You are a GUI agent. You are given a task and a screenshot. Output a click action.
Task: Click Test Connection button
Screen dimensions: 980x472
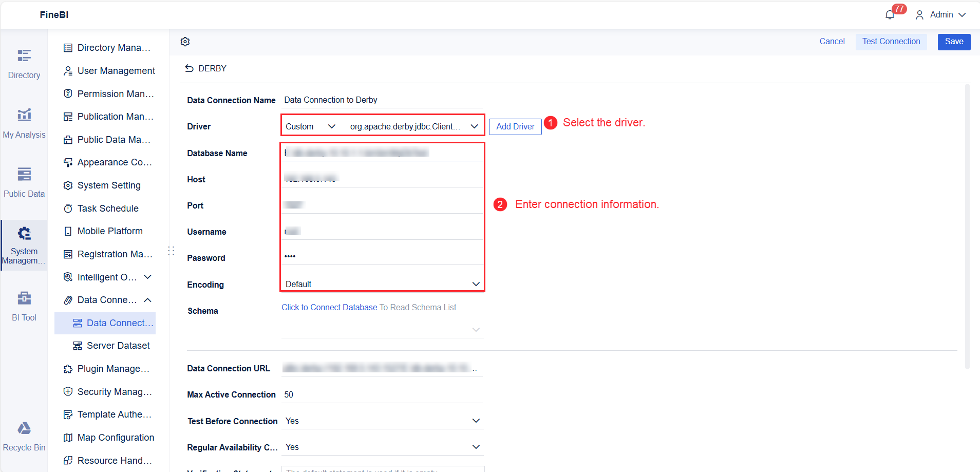click(x=891, y=42)
